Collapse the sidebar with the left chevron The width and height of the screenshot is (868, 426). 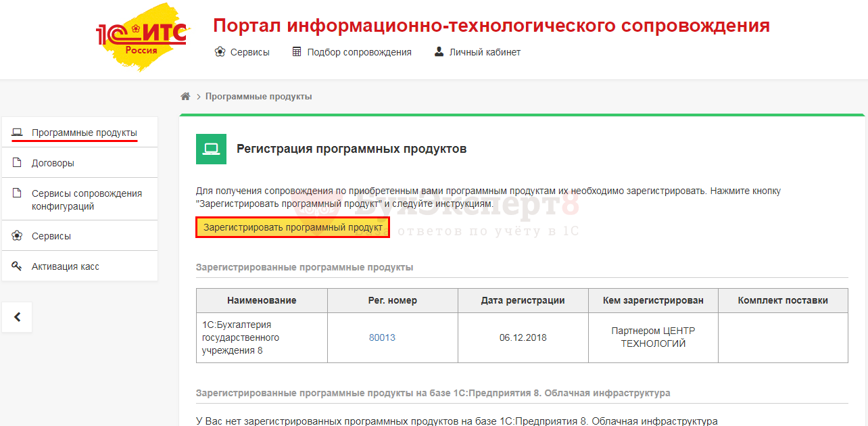pyautogui.click(x=18, y=317)
